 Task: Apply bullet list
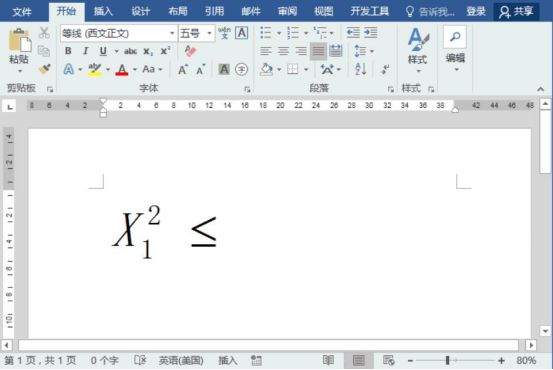(266, 33)
